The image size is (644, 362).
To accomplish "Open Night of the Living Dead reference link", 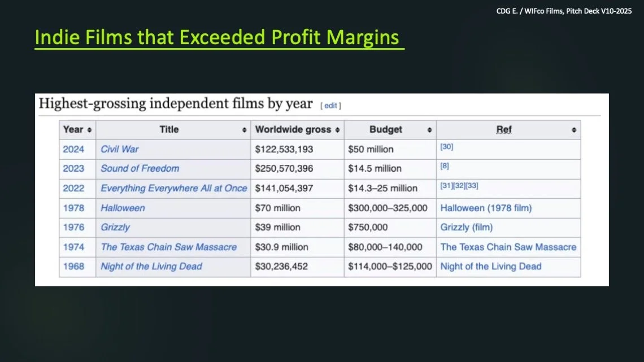I will click(x=491, y=266).
